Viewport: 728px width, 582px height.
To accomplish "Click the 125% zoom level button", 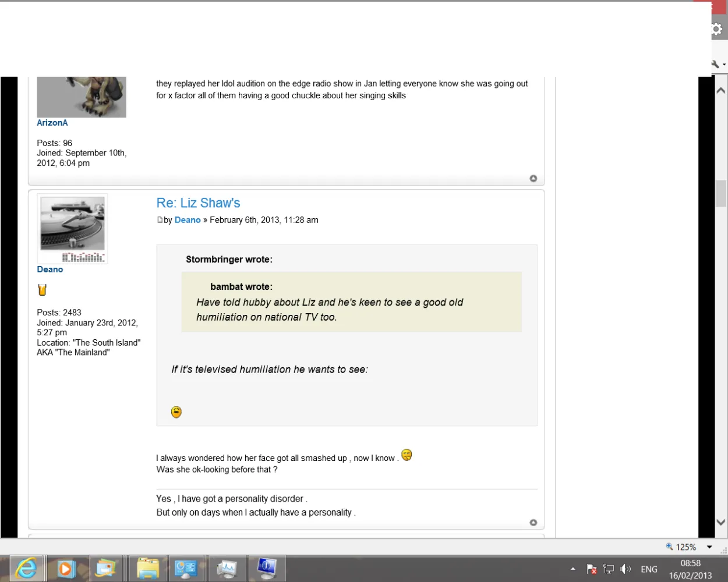I will [681, 547].
